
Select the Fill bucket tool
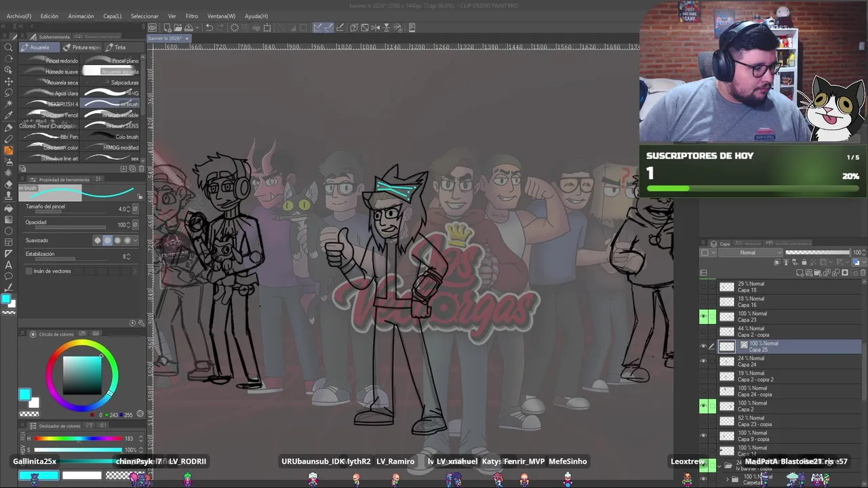pyautogui.click(x=9, y=208)
